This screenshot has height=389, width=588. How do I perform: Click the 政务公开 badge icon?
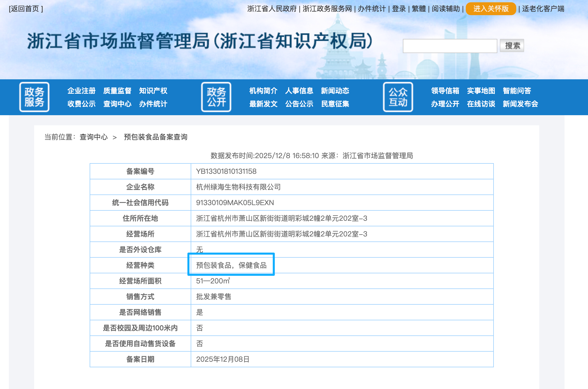(x=216, y=97)
